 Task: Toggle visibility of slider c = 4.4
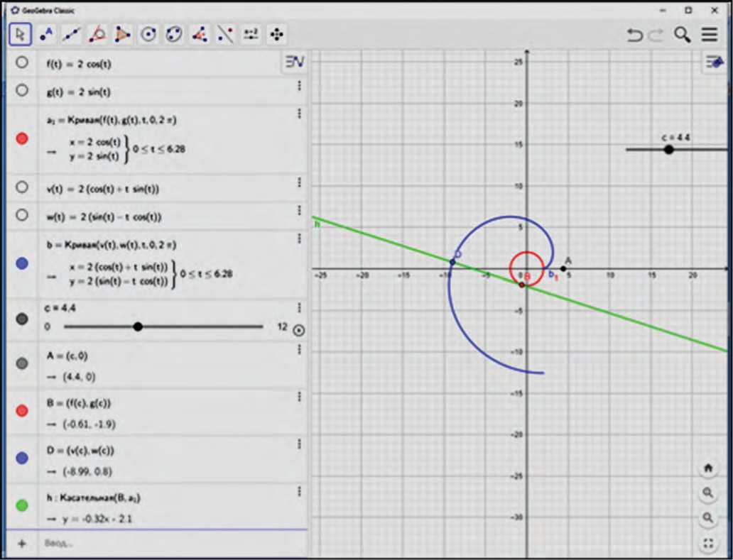[22, 319]
